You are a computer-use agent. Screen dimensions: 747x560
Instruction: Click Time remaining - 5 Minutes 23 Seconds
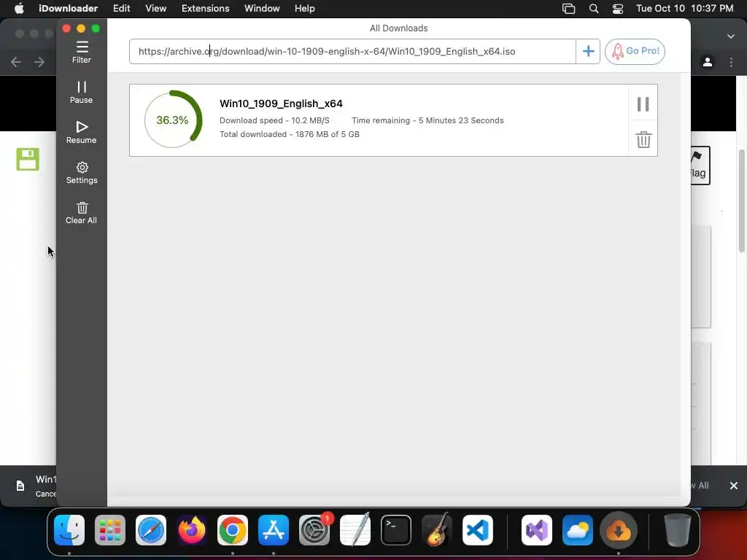click(427, 120)
